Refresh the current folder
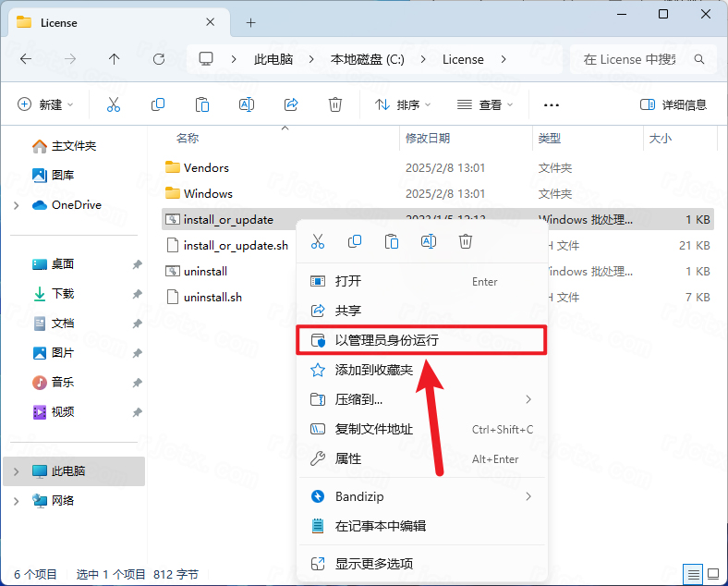 click(x=159, y=59)
